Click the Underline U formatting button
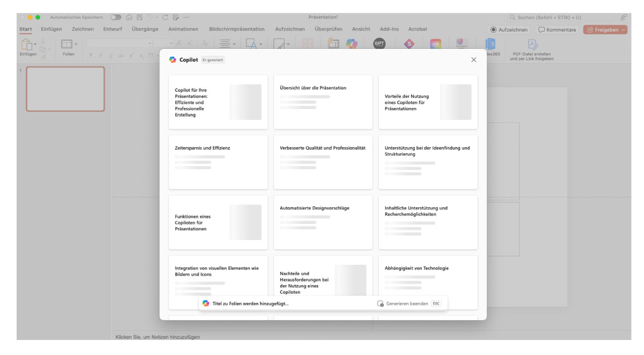Image resolution: width=644 pixels, height=355 pixels. click(x=111, y=55)
